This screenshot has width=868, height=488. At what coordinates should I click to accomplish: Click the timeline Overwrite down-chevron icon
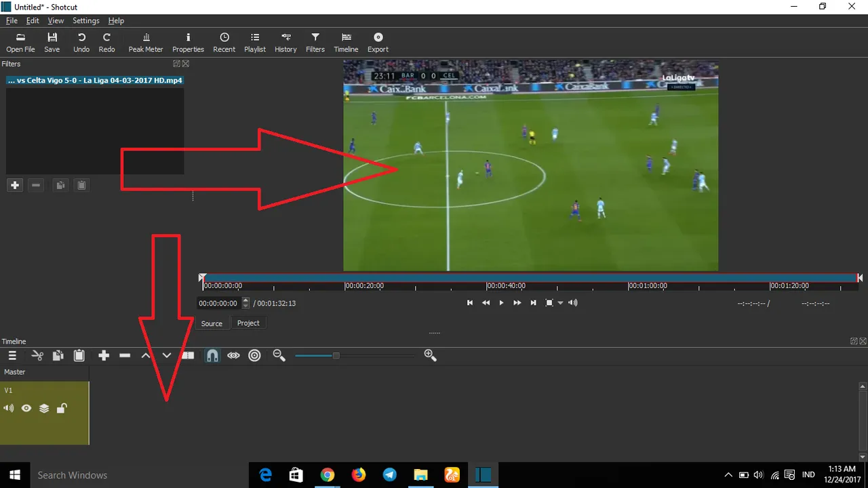[x=167, y=355]
